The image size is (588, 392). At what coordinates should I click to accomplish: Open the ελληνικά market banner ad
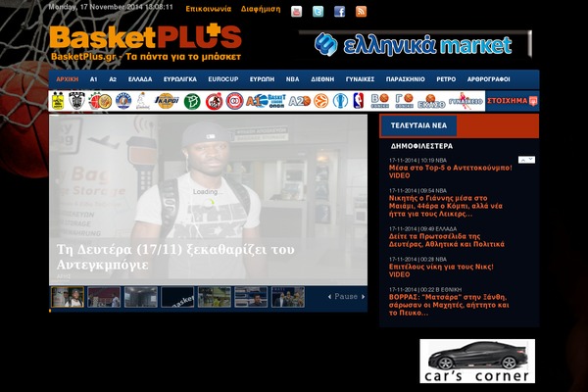click(415, 45)
